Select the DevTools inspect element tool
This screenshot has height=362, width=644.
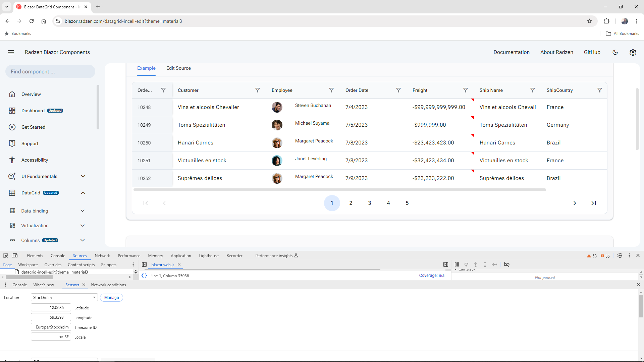point(5,256)
